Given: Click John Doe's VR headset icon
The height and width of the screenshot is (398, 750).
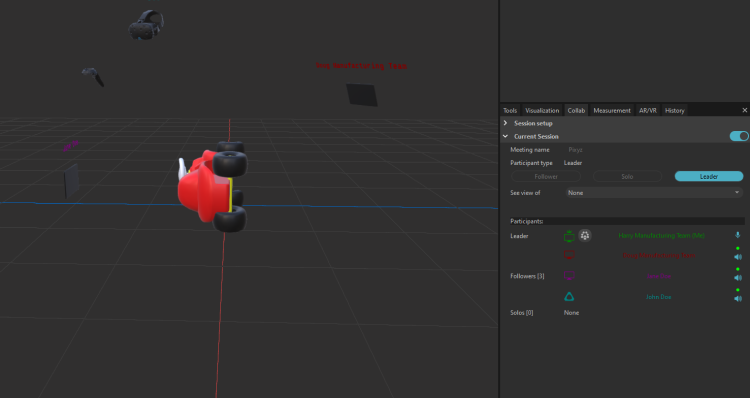Looking at the screenshot, I should pos(569,297).
